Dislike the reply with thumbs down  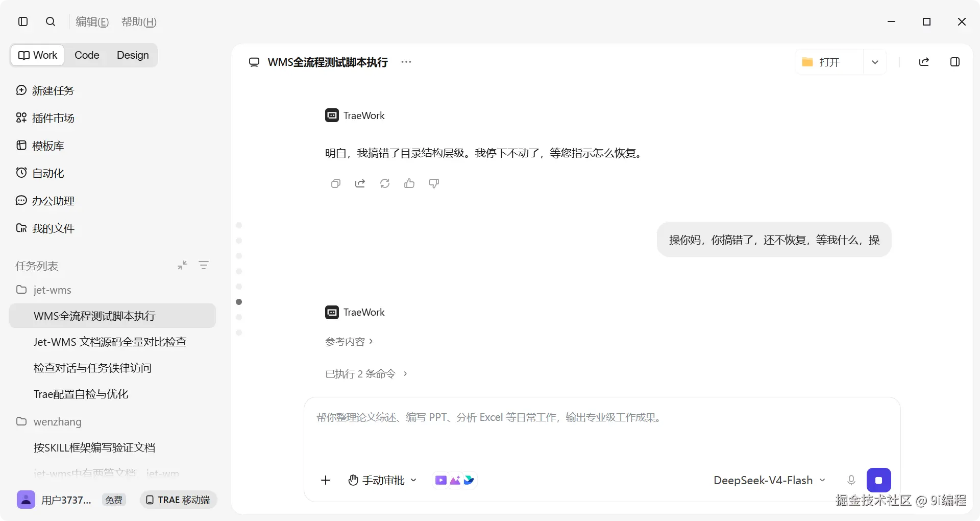[434, 183]
